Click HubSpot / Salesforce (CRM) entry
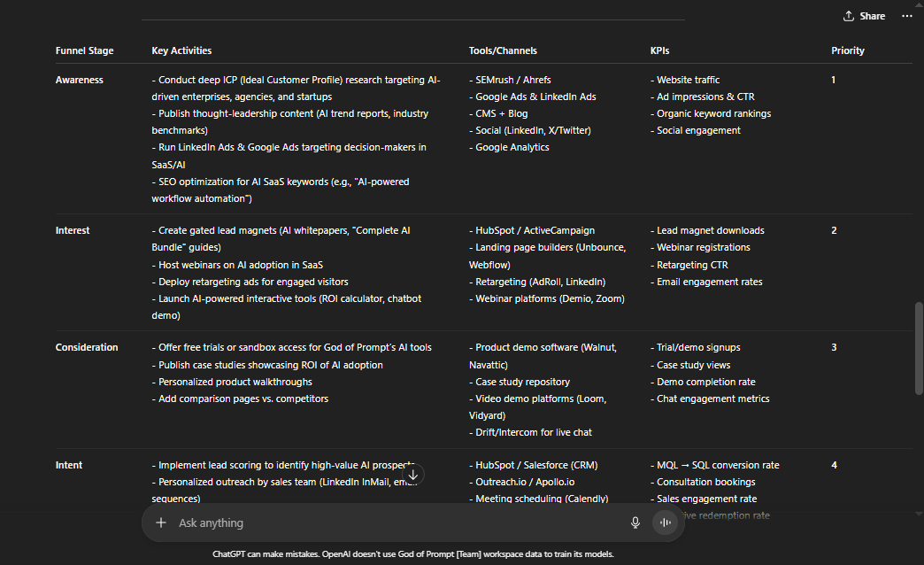The height and width of the screenshot is (565, 924). click(534, 465)
